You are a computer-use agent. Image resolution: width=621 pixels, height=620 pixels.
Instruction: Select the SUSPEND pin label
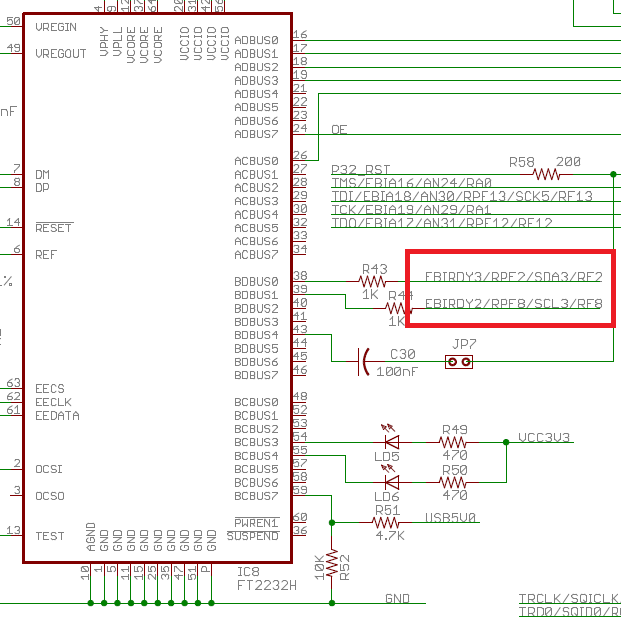tap(253, 536)
